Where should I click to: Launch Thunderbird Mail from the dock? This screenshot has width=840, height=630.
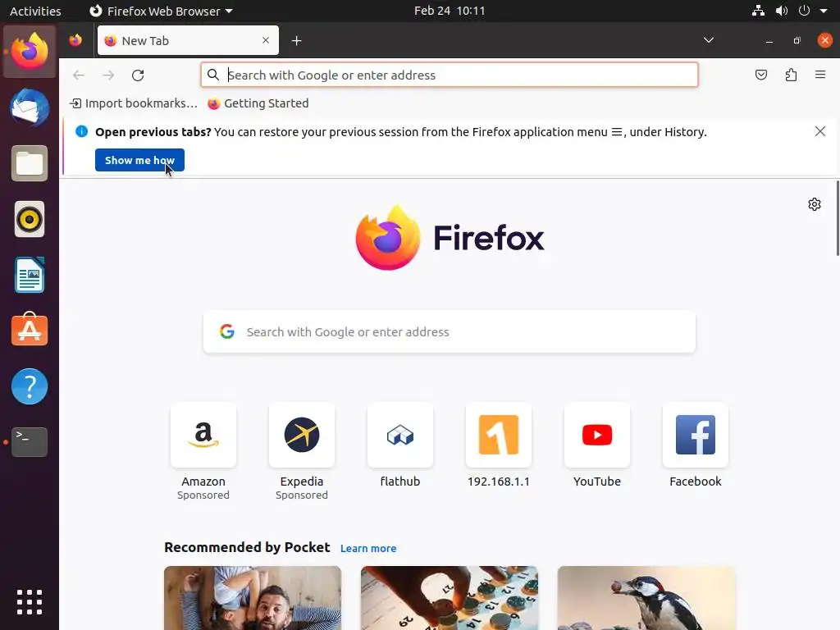(x=30, y=107)
